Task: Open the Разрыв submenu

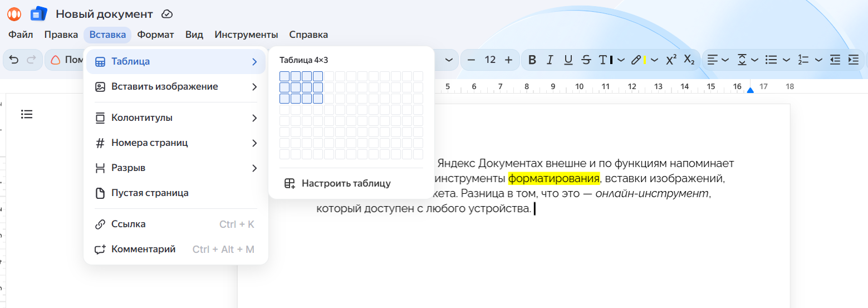Action: [x=176, y=168]
